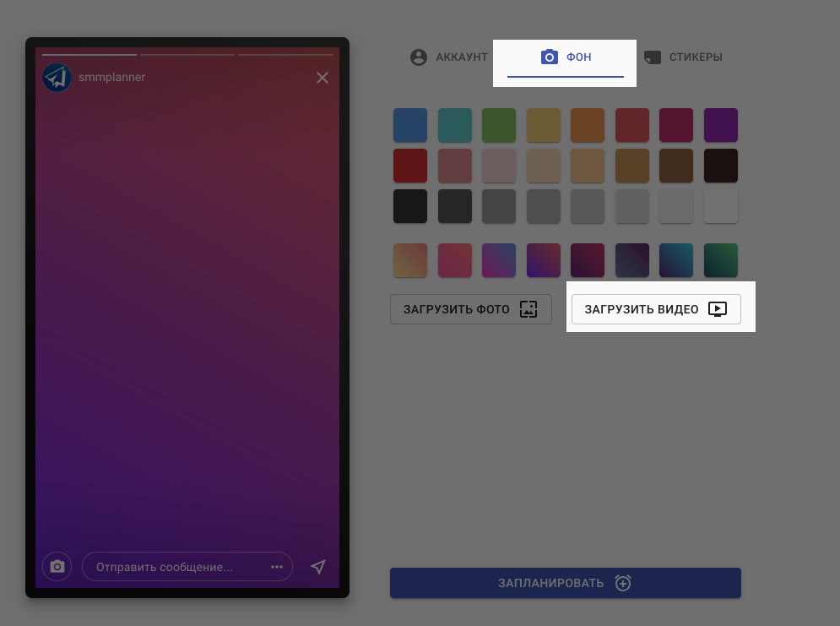The image size is (840, 626).
Task: Click the send paper-plane icon in preview
Action: point(318,567)
